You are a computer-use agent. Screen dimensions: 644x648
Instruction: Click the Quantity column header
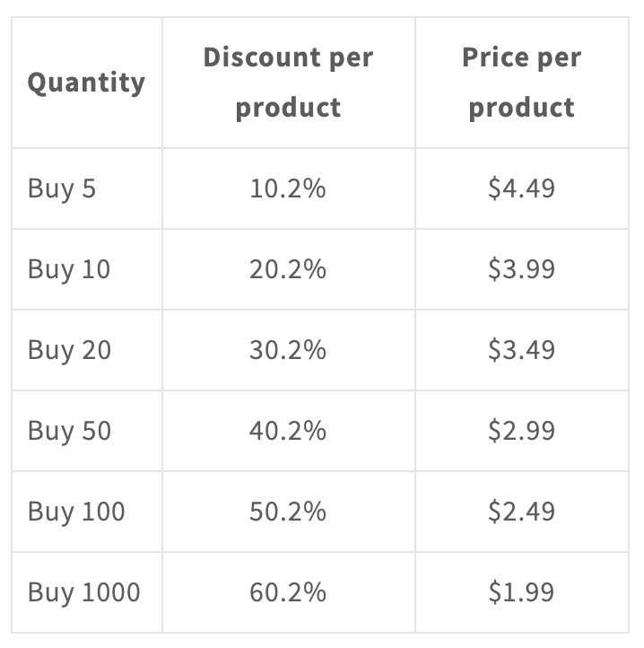coord(86,83)
